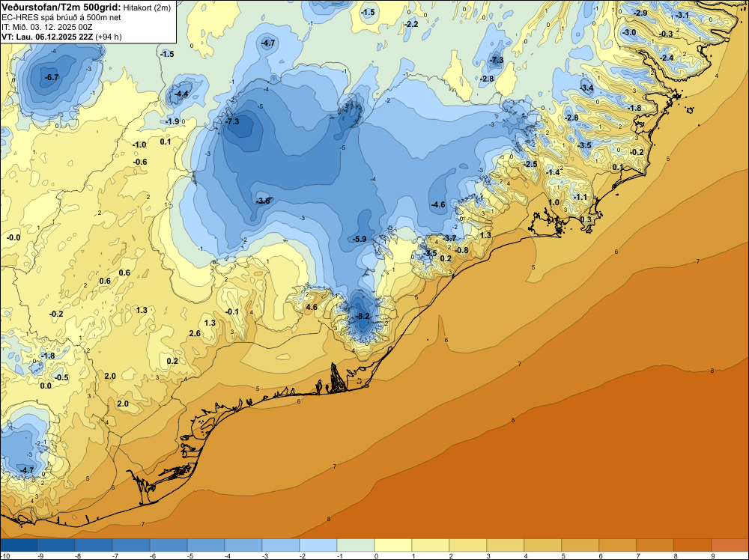Select the -3.1 temperature label
Image resolution: width=749 pixels, height=560 pixels.
[682, 15]
